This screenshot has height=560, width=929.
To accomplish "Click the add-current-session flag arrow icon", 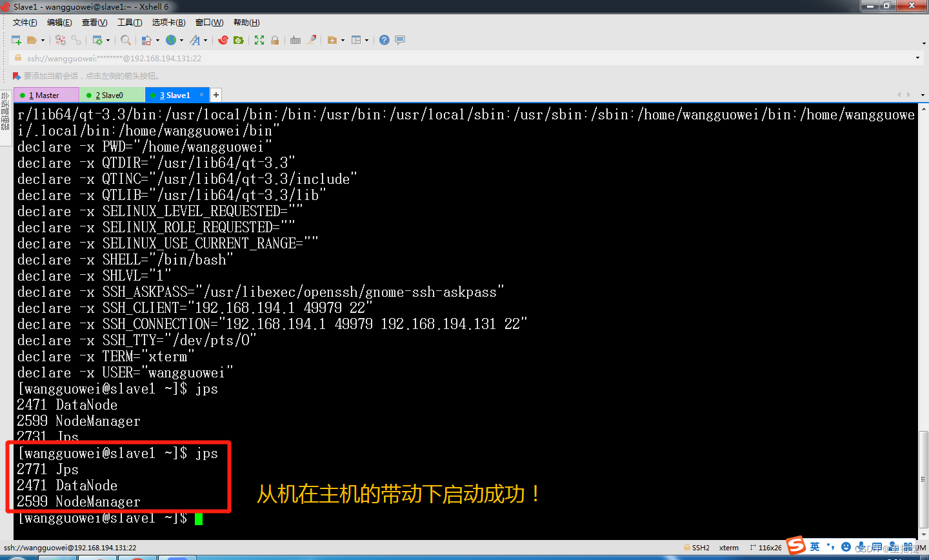I will (x=17, y=76).
